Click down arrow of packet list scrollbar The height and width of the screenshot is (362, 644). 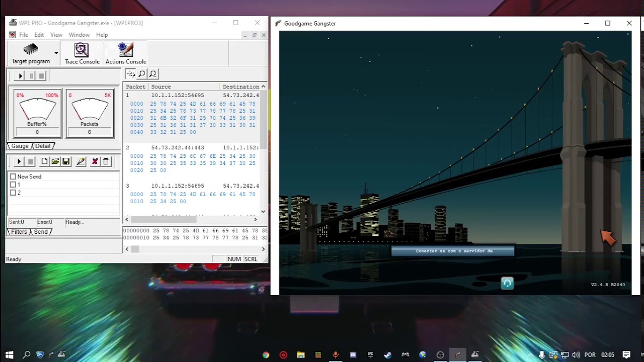263,212
